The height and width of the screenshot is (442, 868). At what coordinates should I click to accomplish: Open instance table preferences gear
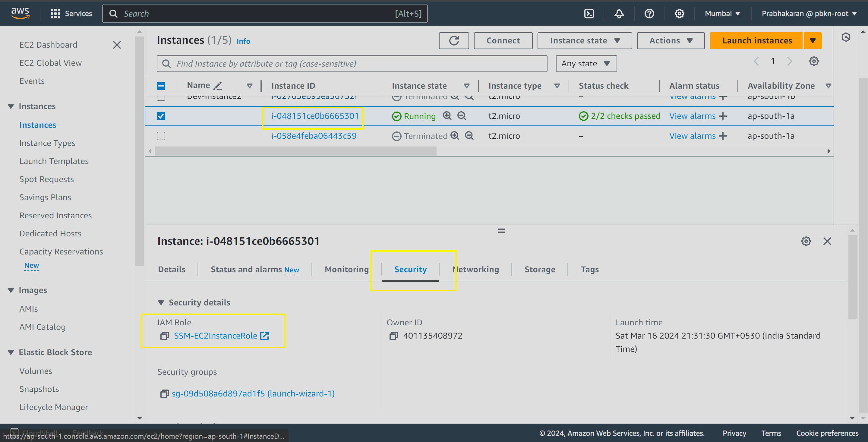click(x=814, y=61)
